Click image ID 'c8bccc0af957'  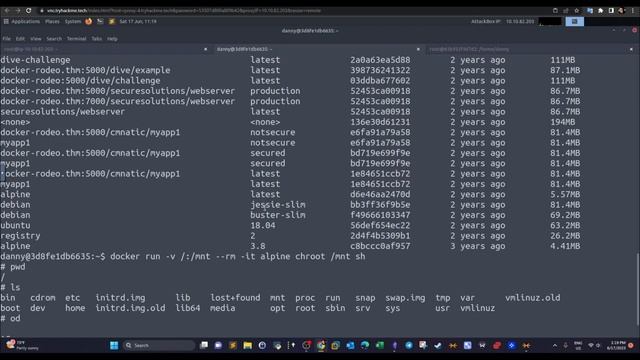pos(380,246)
